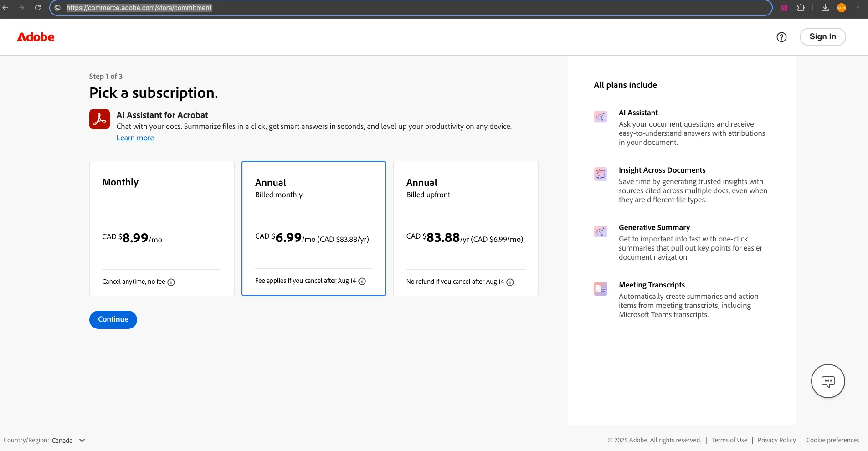Image resolution: width=868 pixels, height=451 pixels.
Task: Click the Generative Summary heading text
Action: 654,227
